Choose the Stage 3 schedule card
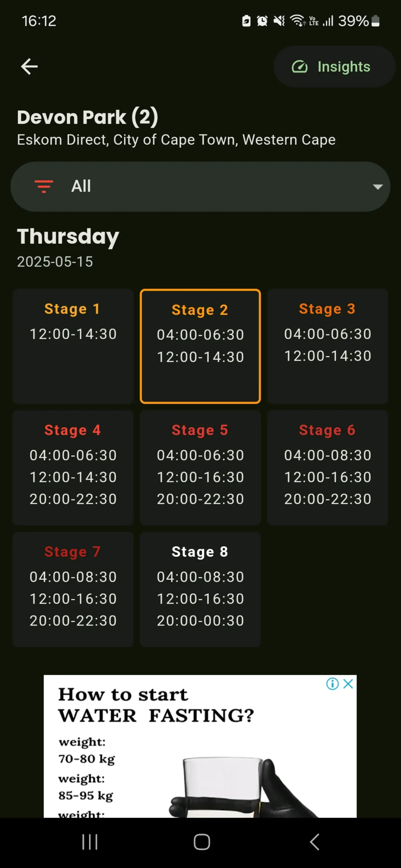The image size is (401, 868). click(x=327, y=346)
